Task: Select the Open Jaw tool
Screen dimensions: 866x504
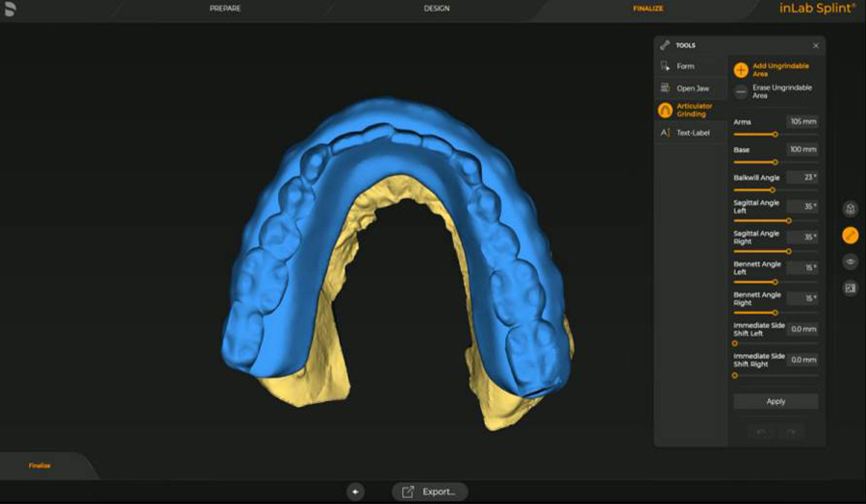Action: [x=692, y=88]
